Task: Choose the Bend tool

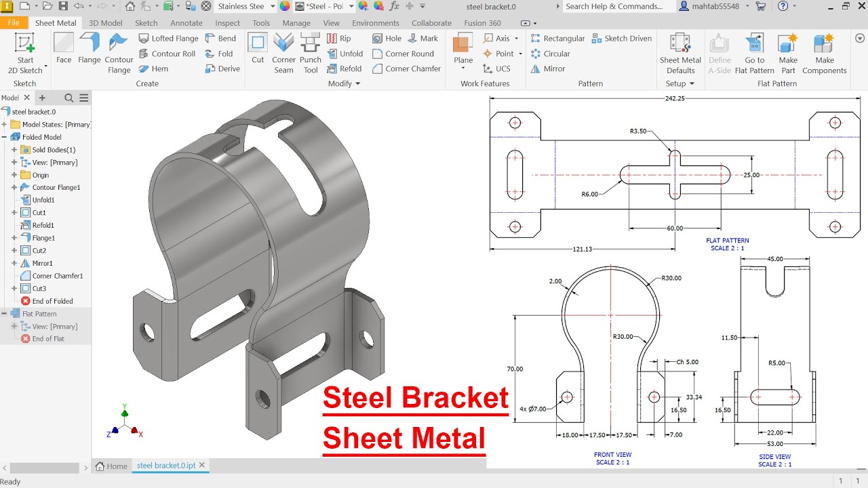Action: point(220,39)
